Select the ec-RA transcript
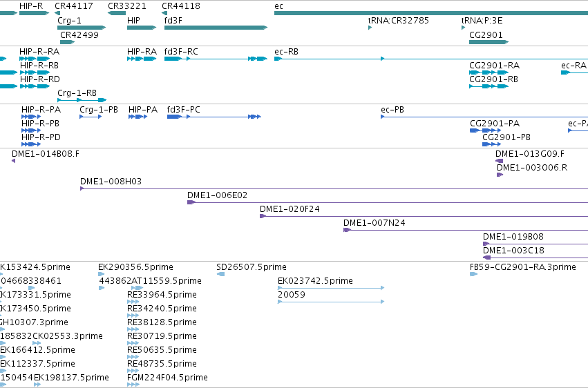Image resolution: width=588 pixels, height=388 pixels. [574, 72]
